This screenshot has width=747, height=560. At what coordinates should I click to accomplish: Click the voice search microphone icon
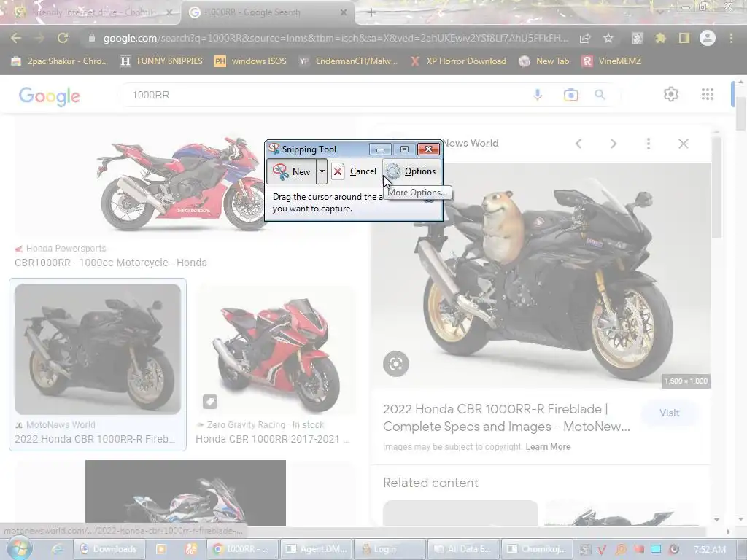click(538, 95)
